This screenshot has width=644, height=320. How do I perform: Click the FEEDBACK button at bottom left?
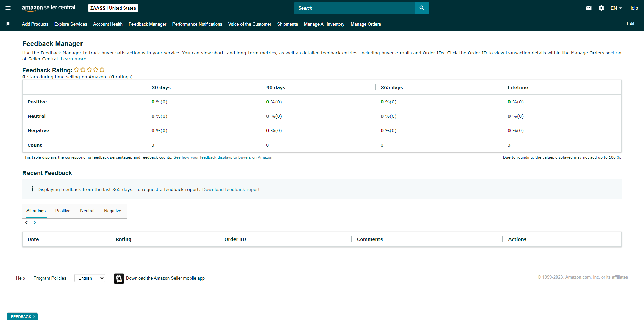(x=21, y=317)
